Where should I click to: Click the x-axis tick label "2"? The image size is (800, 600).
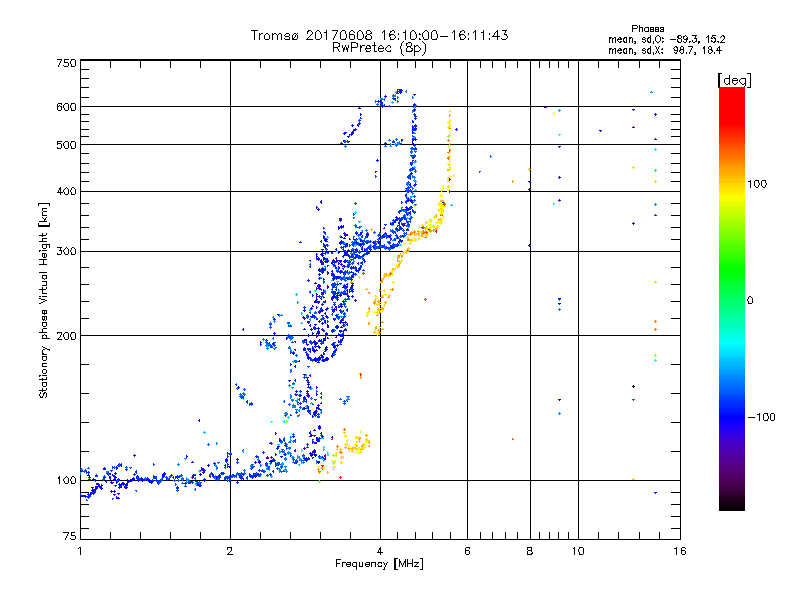click(230, 551)
